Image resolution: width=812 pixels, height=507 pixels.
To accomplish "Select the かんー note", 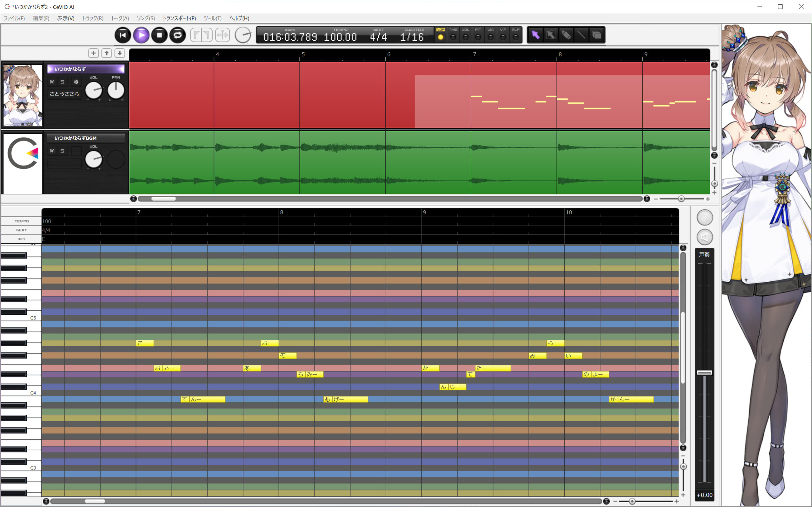I will pyautogui.click(x=631, y=399).
